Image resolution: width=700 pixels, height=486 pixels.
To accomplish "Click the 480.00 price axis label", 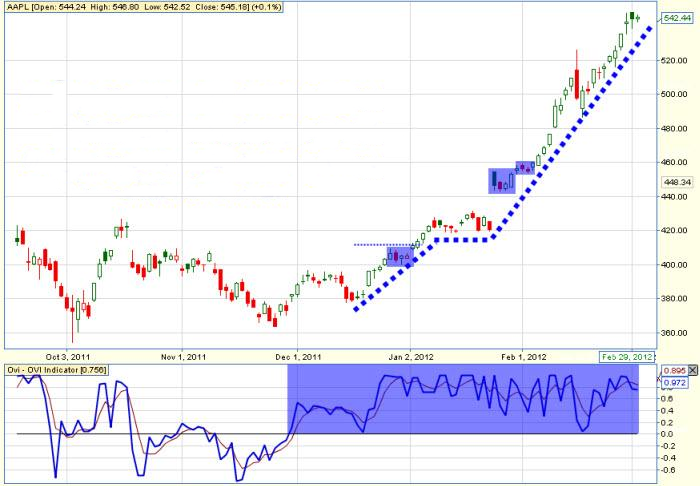I will tap(674, 129).
